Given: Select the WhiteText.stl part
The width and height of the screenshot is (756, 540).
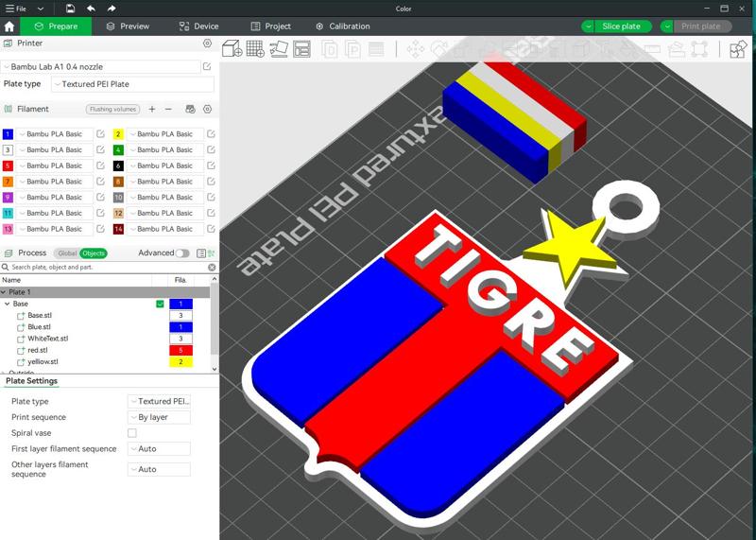Looking at the screenshot, I should click(48, 339).
